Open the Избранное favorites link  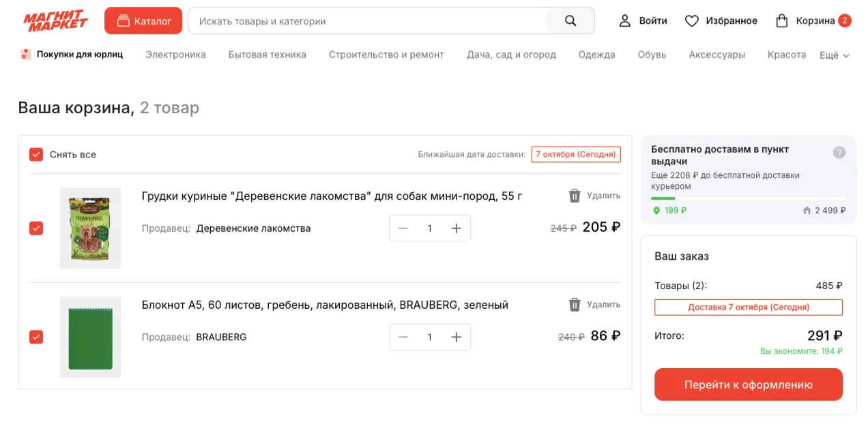coord(731,21)
